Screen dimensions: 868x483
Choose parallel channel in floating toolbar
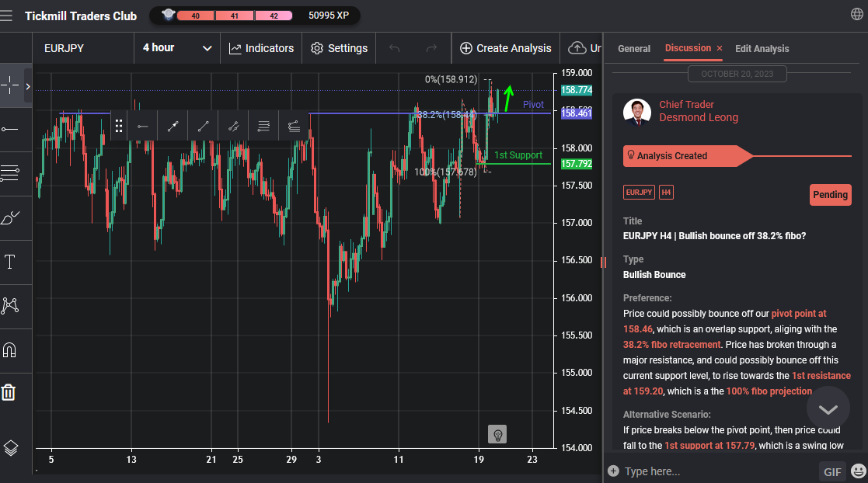(x=234, y=126)
